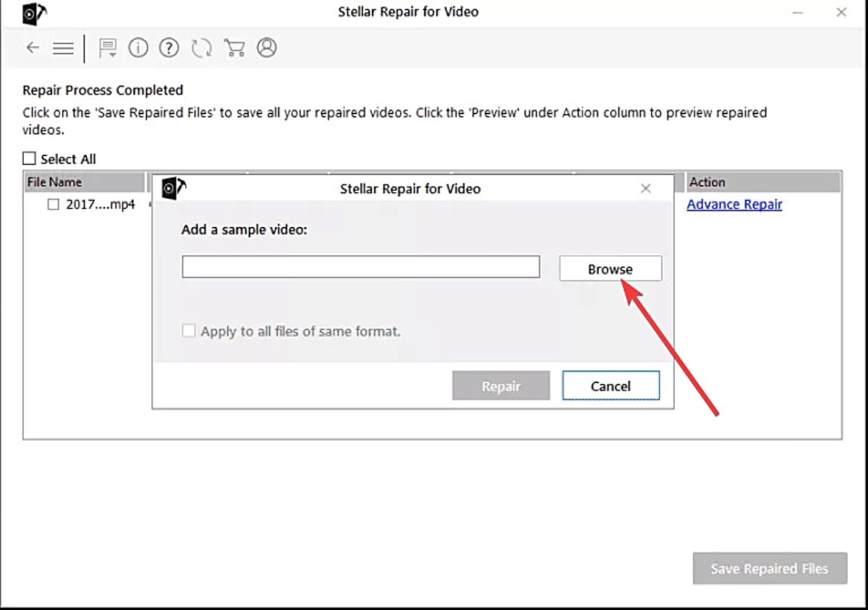Click the sample video path input field
Viewport: 868px width, 610px height.
pyautogui.click(x=361, y=267)
